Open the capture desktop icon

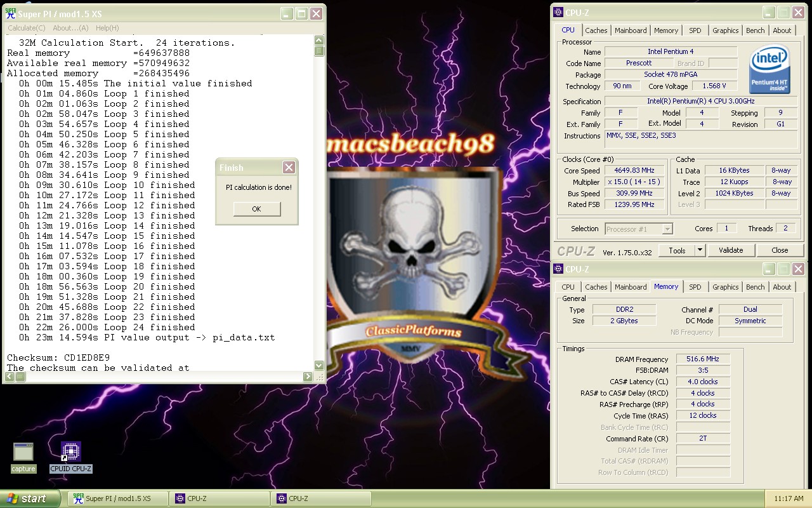pos(23,457)
